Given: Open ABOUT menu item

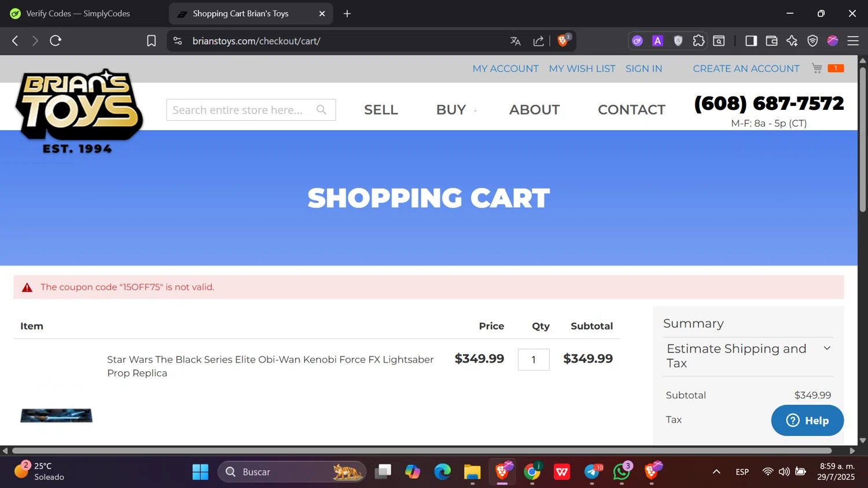Looking at the screenshot, I should click(x=534, y=109).
